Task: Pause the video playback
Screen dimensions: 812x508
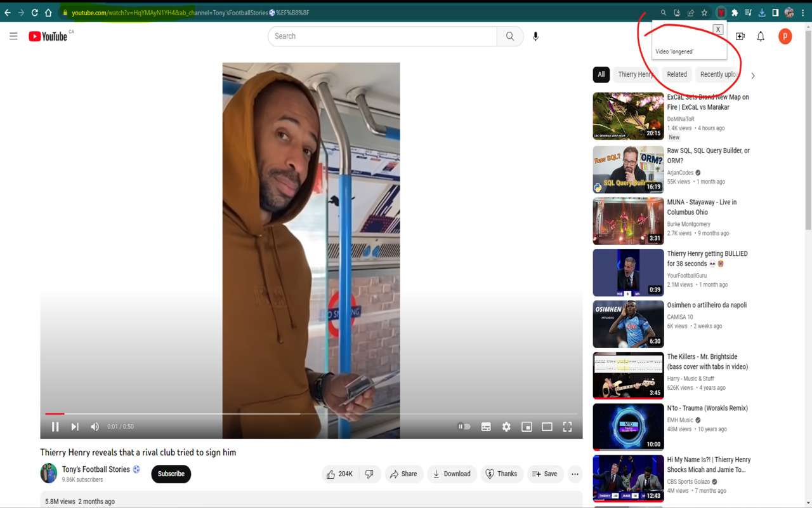Action: pos(55,426)
